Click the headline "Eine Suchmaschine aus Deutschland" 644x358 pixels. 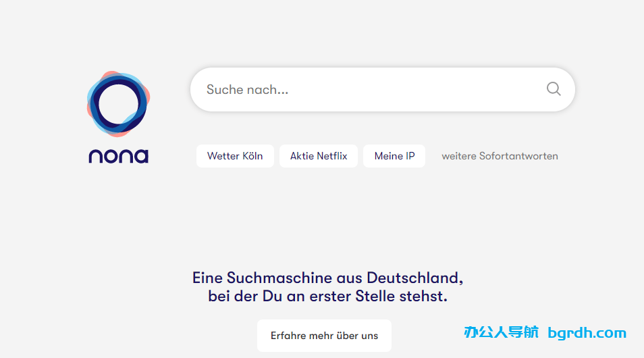(x=327, y=278)
